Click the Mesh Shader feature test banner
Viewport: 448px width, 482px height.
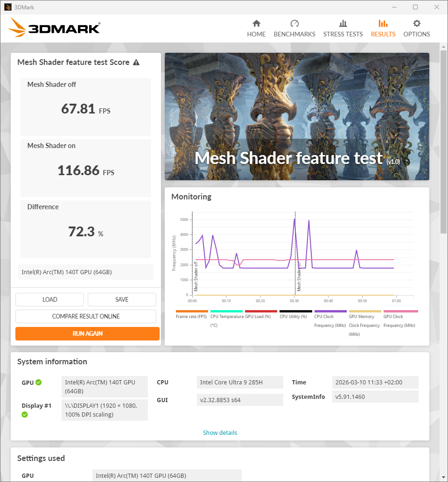[297, 116]
